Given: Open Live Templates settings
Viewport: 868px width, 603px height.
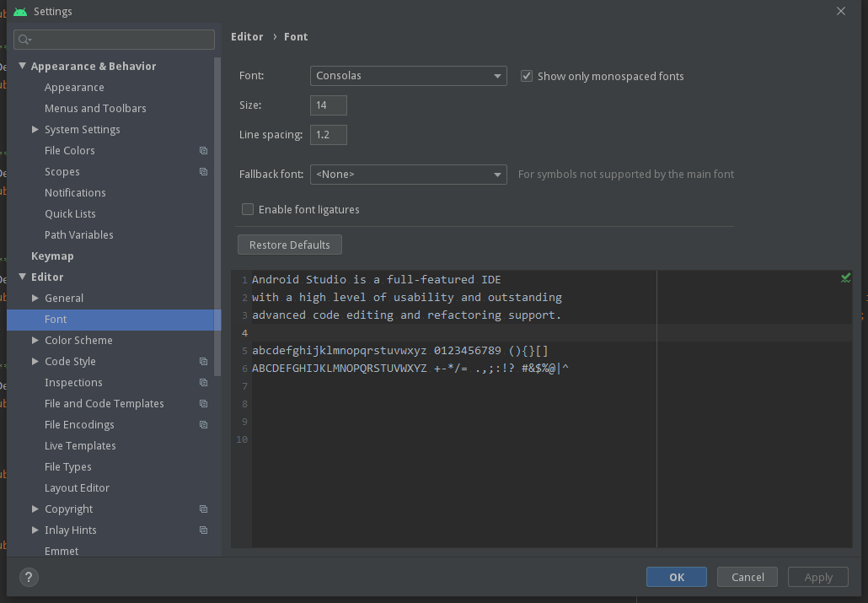Looking at the screenshot, I should (80, 446).
